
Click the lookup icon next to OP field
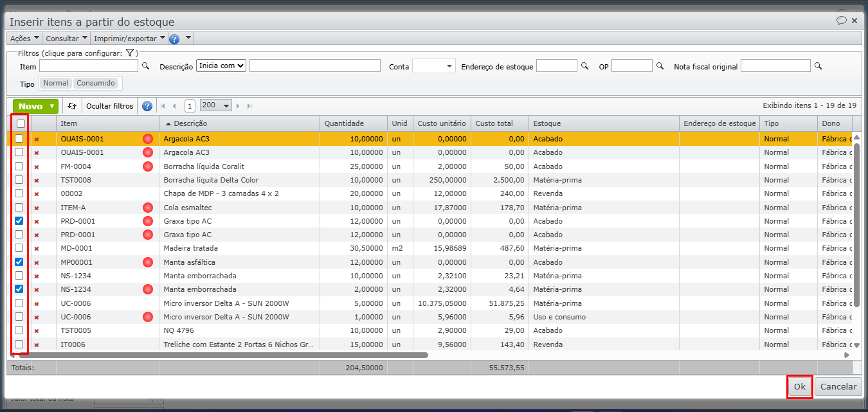click(660, 66)
